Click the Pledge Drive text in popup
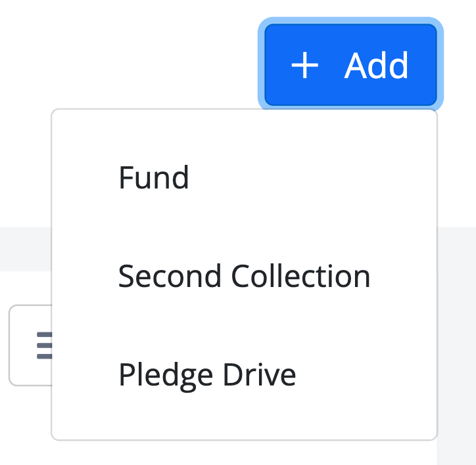The height and width of the screenshot is (465, 476). (207, 376)
